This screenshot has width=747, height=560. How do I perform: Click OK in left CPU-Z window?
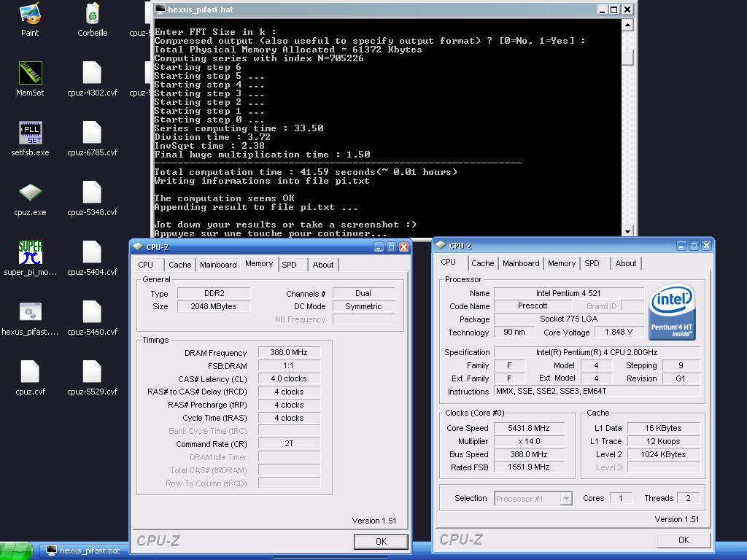tap(381, 542)
